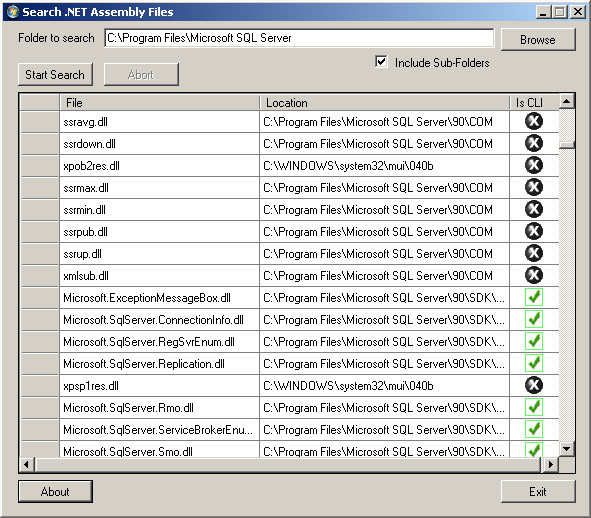
Task: Click the X icon in ssrmax.dll row
Action: pyautogui.click(x=534, y=187)
